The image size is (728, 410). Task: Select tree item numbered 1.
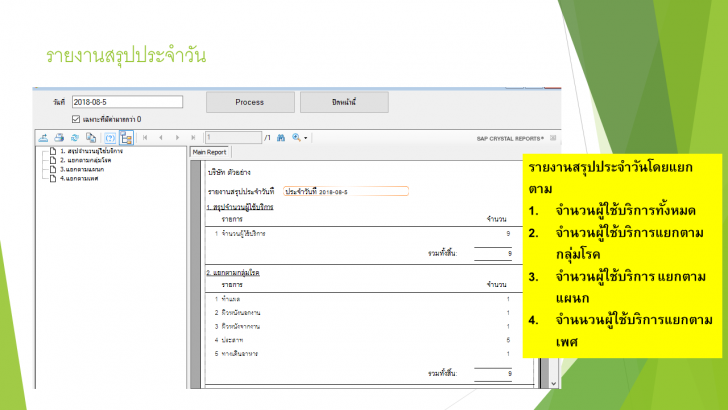click(x=91, y=151)
